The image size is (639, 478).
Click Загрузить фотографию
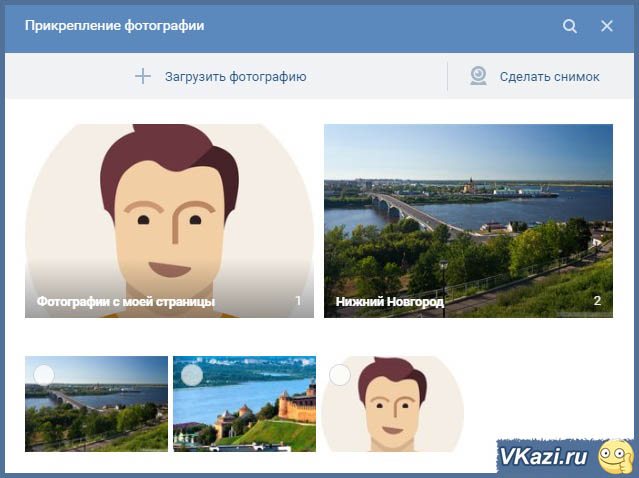tap(236, 77)
